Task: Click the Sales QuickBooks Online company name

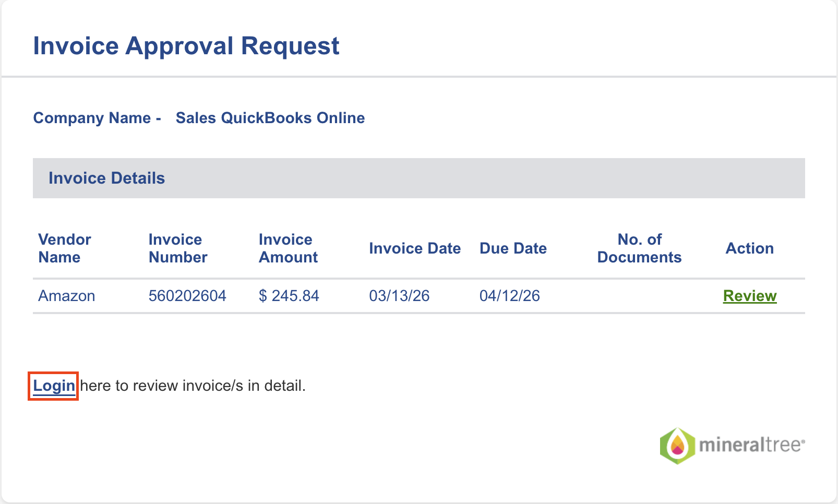Action: 270,118
